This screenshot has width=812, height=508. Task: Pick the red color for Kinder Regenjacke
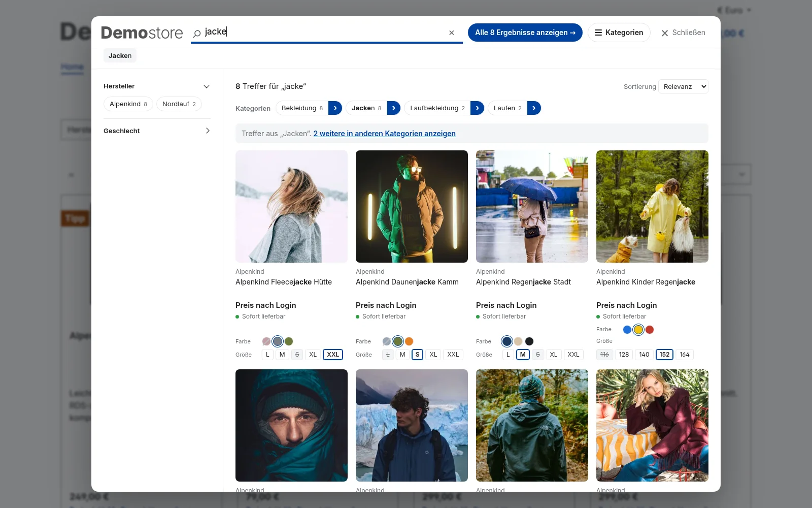(650, 330)
